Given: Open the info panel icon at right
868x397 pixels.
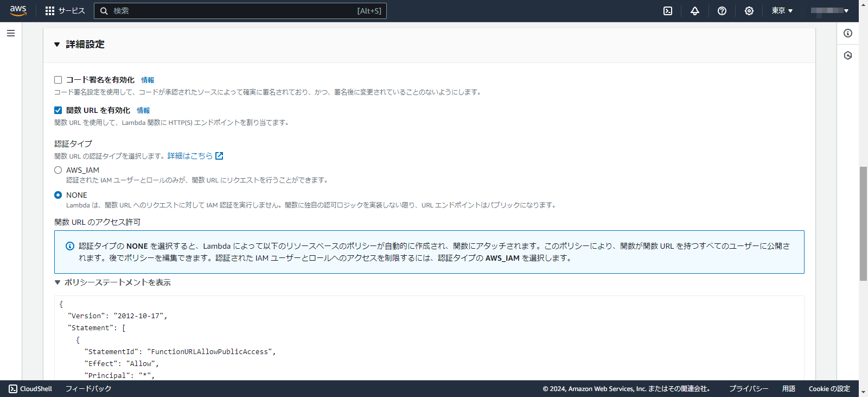Looking at the screenshot, I should point(848,33).
